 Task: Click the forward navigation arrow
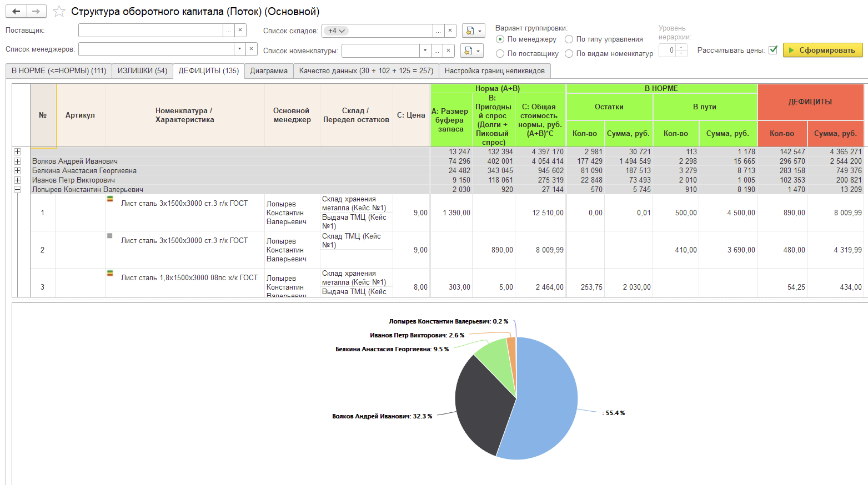pos(36,11)
